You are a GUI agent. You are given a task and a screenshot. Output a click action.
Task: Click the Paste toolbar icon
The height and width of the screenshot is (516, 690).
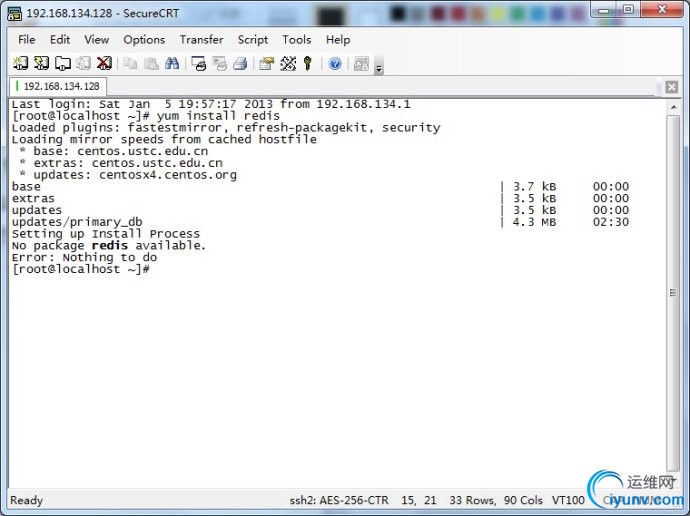151,64
